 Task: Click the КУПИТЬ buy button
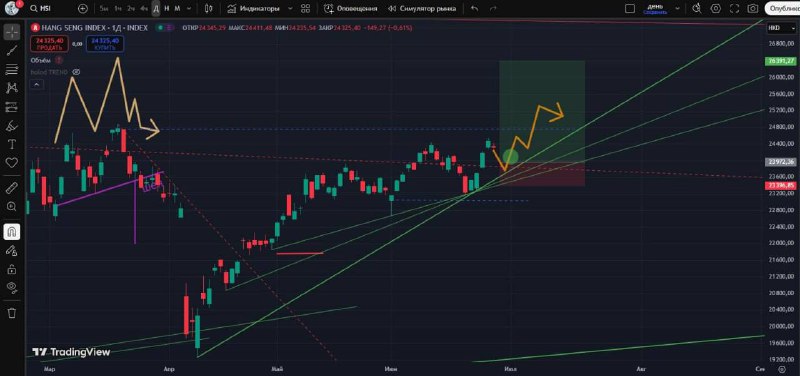[105, 44]
